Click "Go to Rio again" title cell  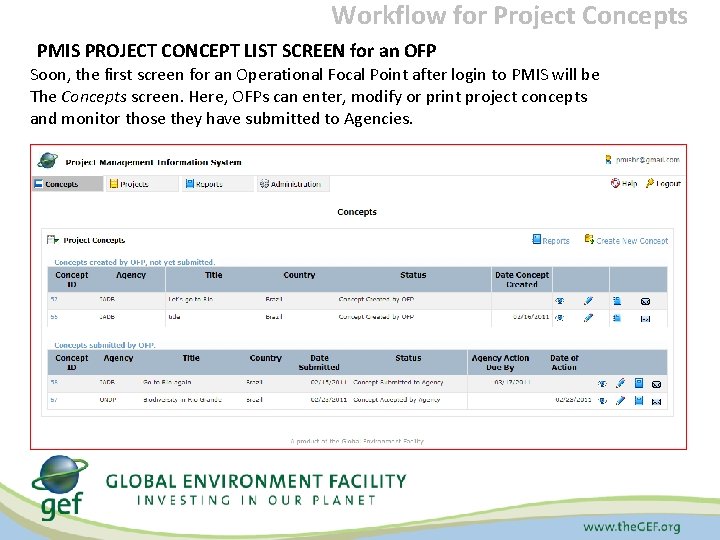167,382
